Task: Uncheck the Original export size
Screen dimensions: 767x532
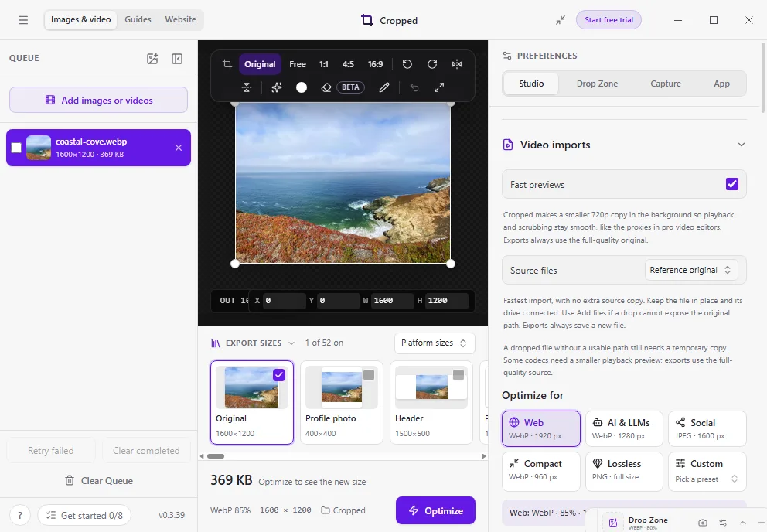Action: pyautogui.click(x=279, y=375)
